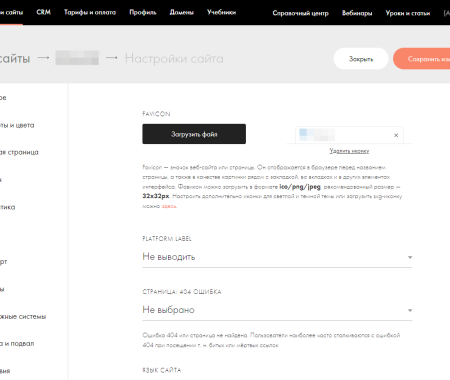Open the CRM menu item
Screen dimensions: 450x380
44,12
